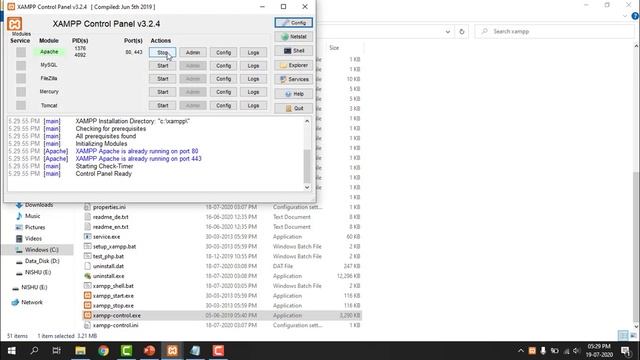This screenshot has height=360, width=640.
Task: Start the MySQL module
Action: tap(162, 66)
